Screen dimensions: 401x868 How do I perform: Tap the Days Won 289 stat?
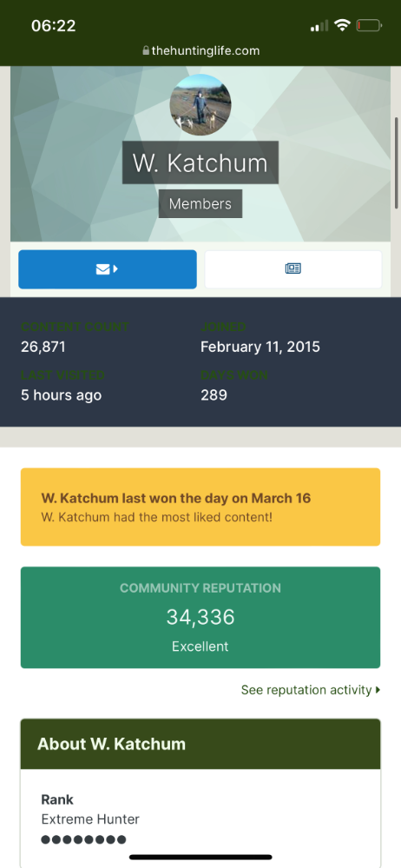(x=214, y=395)
